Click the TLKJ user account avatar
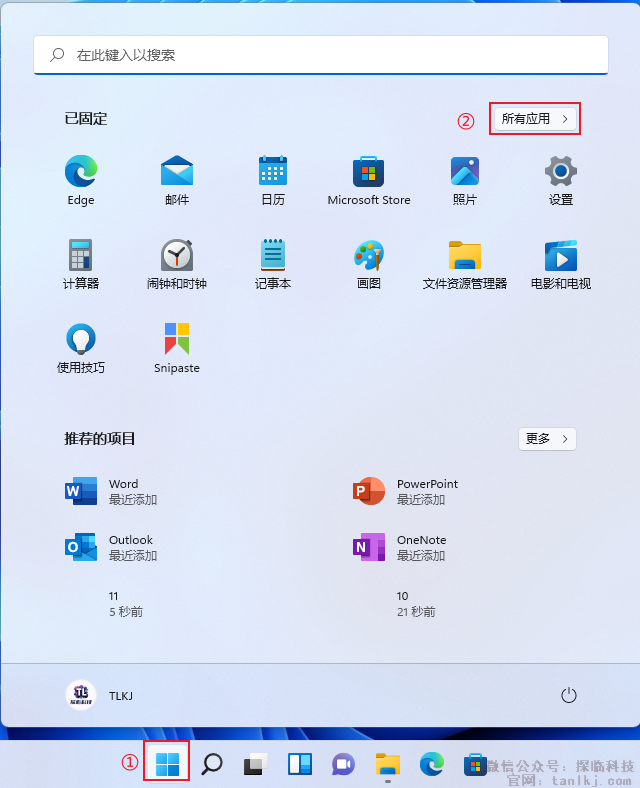 [81, 696]
